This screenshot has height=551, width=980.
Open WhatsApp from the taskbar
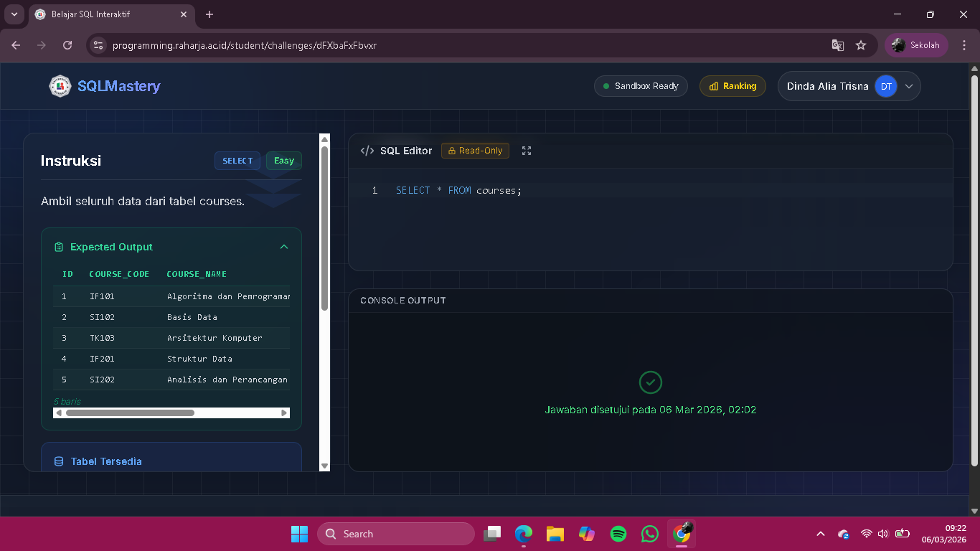pos(650,534)
